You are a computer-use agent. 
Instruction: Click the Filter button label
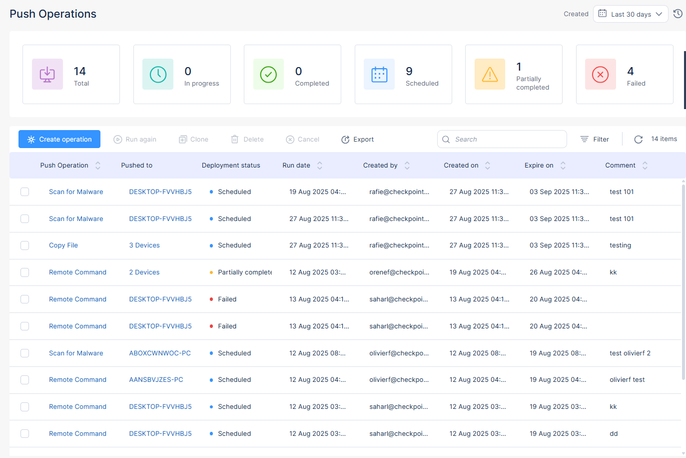(x=601, y=139)
